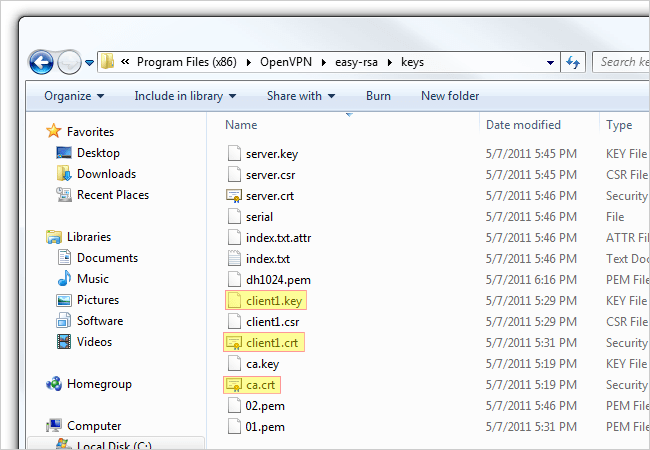Image resolution: width=650 pixels, height=450 pixels.
Task: Click the Burn toolbar button
Action: tap(378, 96)
